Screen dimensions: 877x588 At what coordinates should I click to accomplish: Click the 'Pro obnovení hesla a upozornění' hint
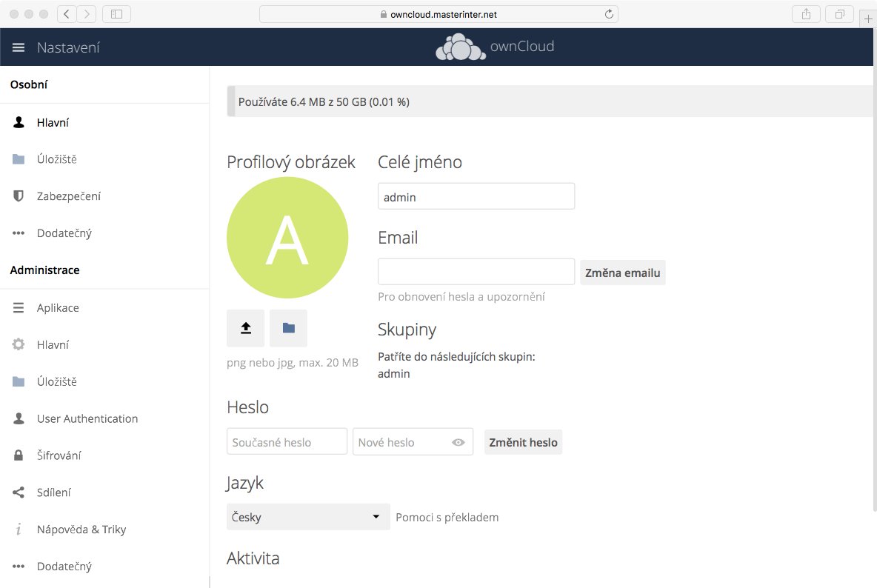point(461,296)
